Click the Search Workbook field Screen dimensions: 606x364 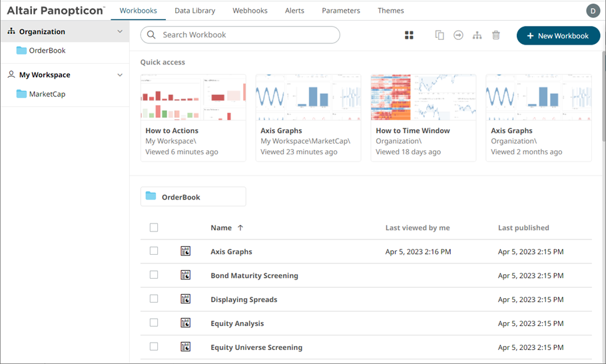click(248, 35)
